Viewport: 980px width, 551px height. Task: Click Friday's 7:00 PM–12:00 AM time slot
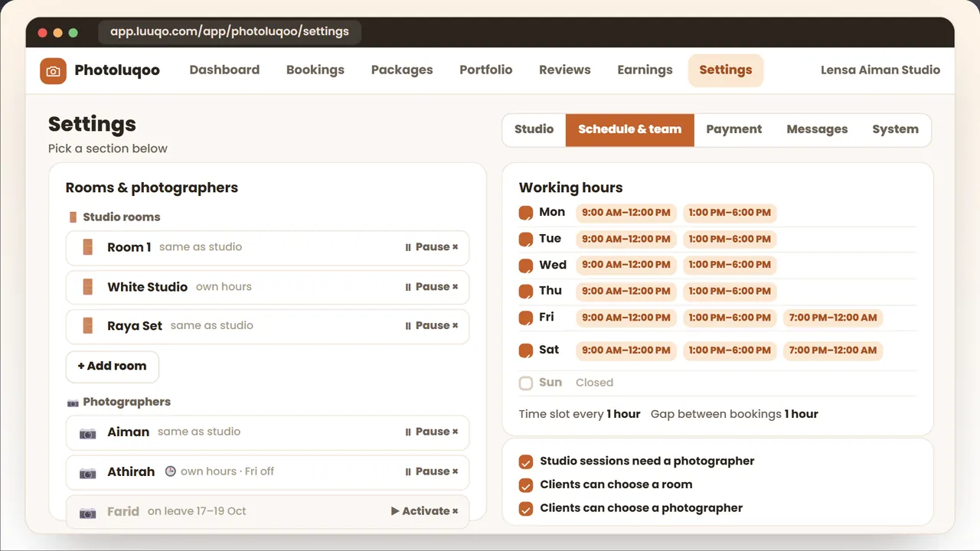click(833, 318)
